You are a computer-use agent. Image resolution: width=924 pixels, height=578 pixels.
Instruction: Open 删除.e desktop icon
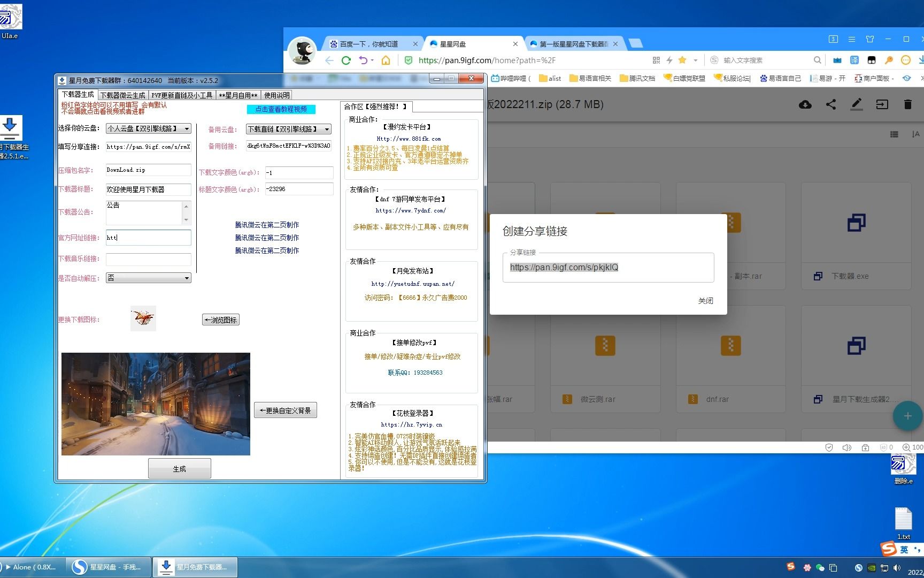903,469
